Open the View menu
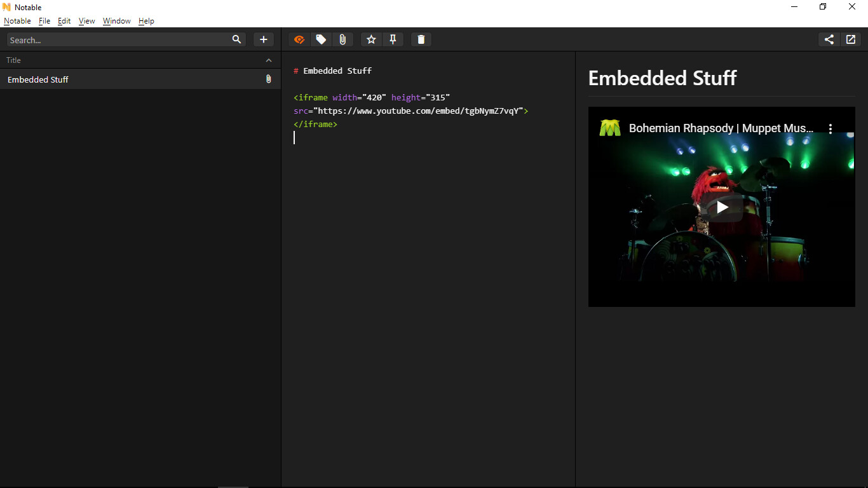The width and height of the screenshot is (868, 488). (x=87, y=21)
